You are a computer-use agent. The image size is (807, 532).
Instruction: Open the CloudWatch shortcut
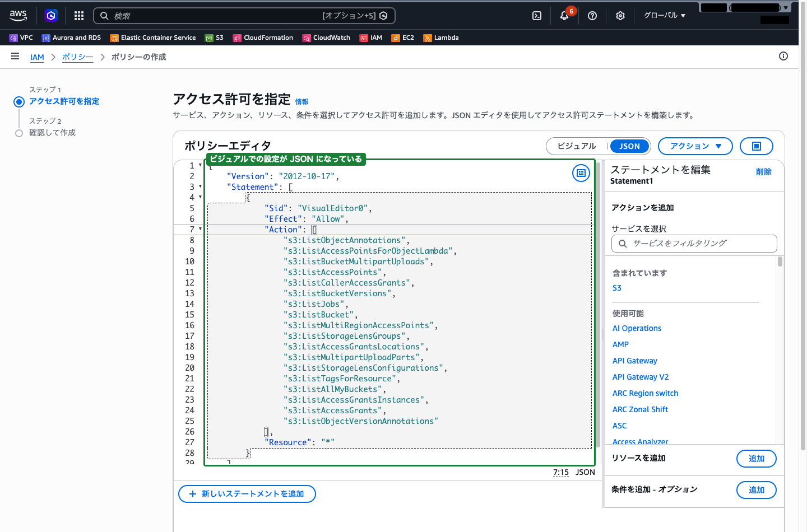[326, 38]
